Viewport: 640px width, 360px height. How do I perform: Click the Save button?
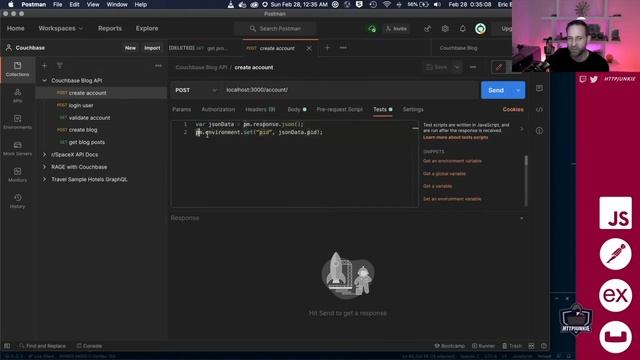[437, 67]
